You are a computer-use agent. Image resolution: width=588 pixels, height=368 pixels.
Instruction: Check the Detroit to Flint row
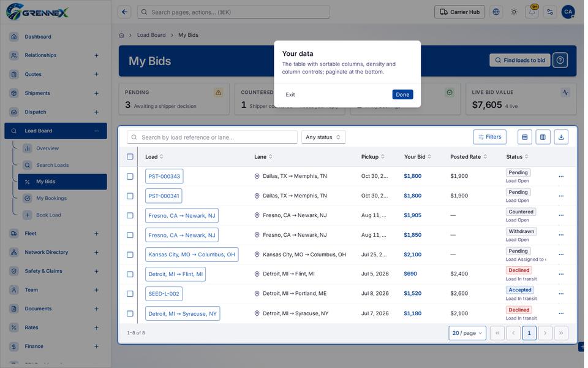click(130, 274)
